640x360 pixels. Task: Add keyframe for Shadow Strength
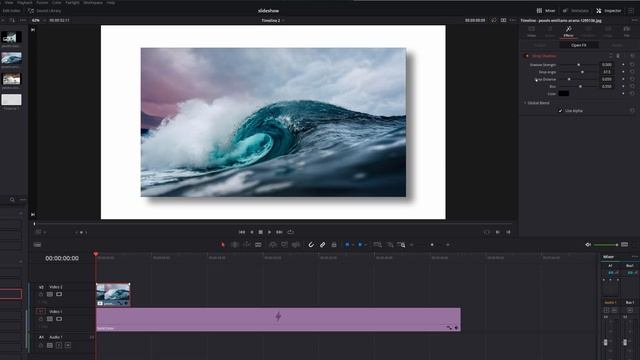click(623, 65)
